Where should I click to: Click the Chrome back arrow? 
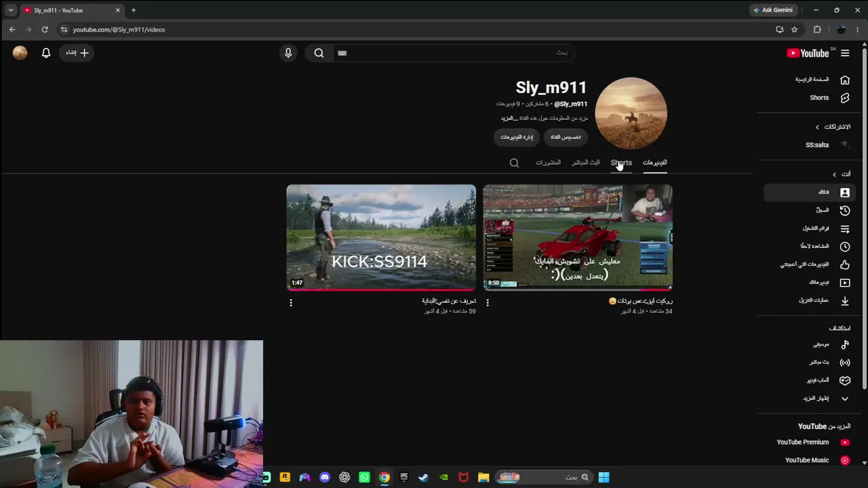tap(12, 29)
